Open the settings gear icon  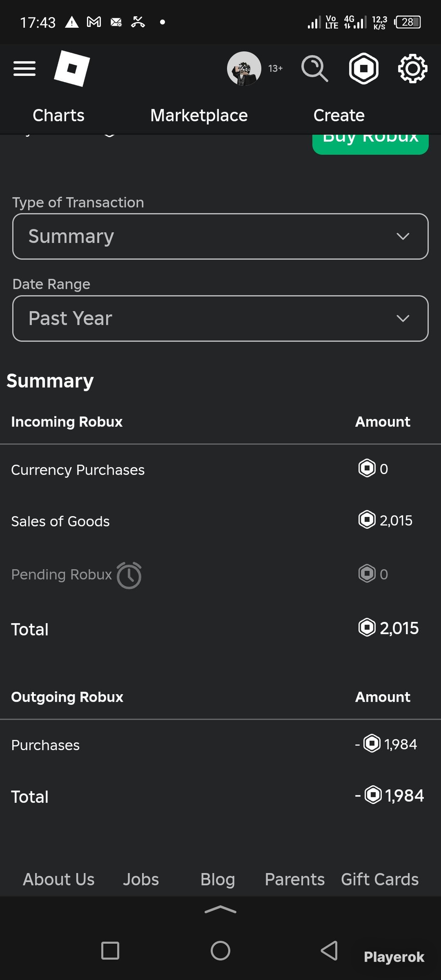412,68
